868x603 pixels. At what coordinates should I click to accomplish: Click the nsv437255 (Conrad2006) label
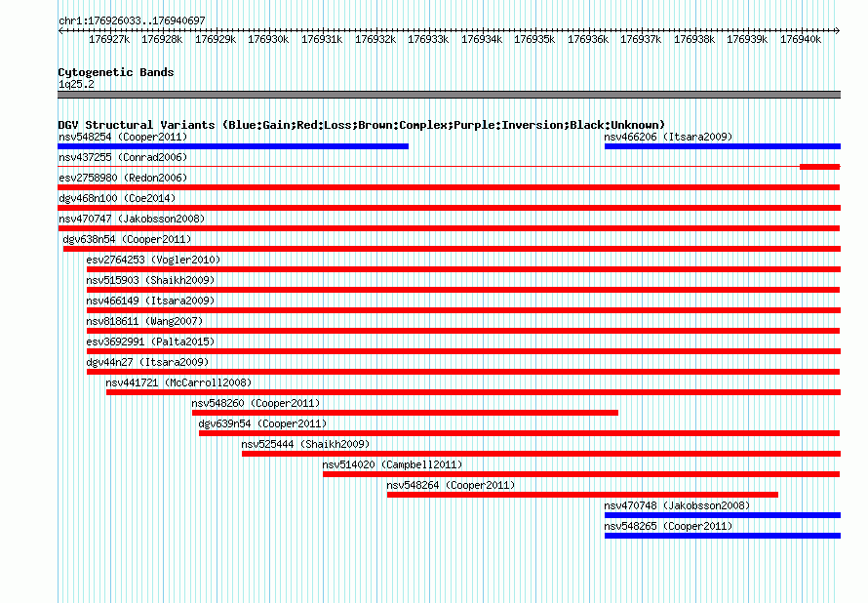(123, 157)
